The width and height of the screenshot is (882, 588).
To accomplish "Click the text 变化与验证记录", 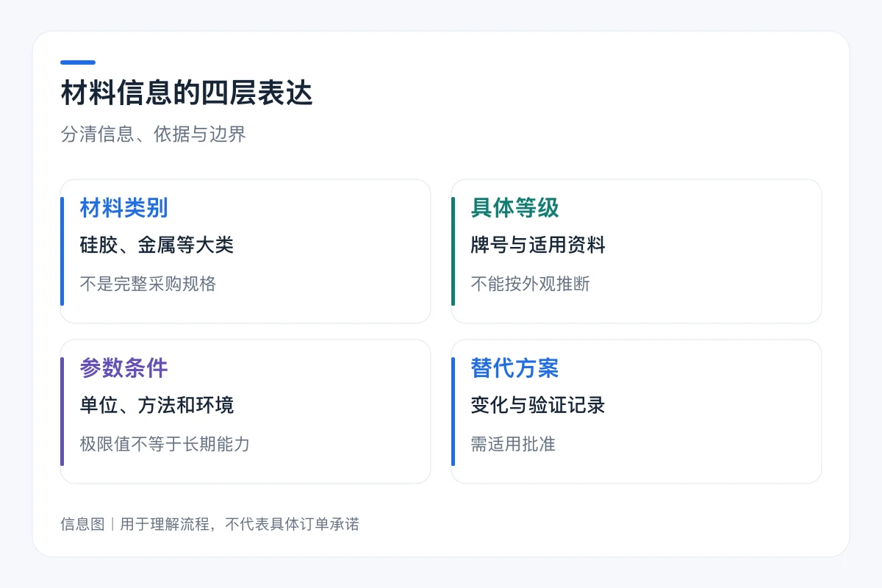I will click(x=538, y=405).
